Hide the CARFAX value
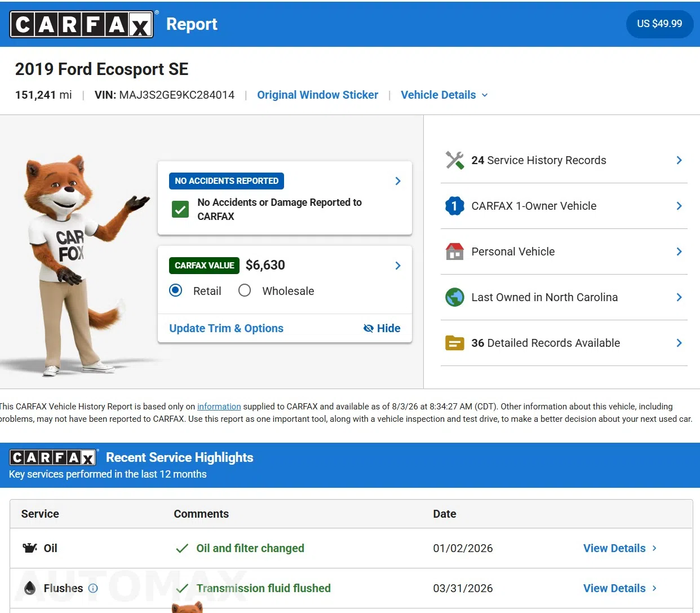Viewport: 700px width, 613px height. (382, 328)
